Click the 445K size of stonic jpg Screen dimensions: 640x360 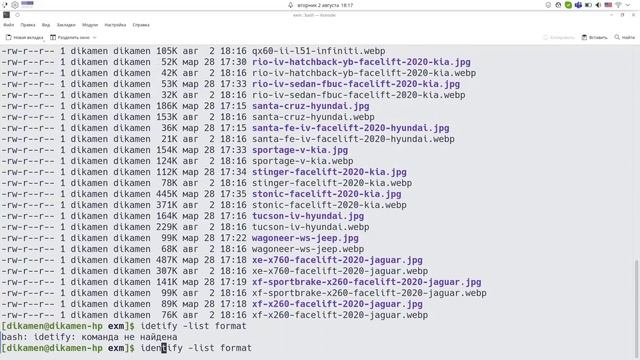pyautogui.click(x=167, y=194)
